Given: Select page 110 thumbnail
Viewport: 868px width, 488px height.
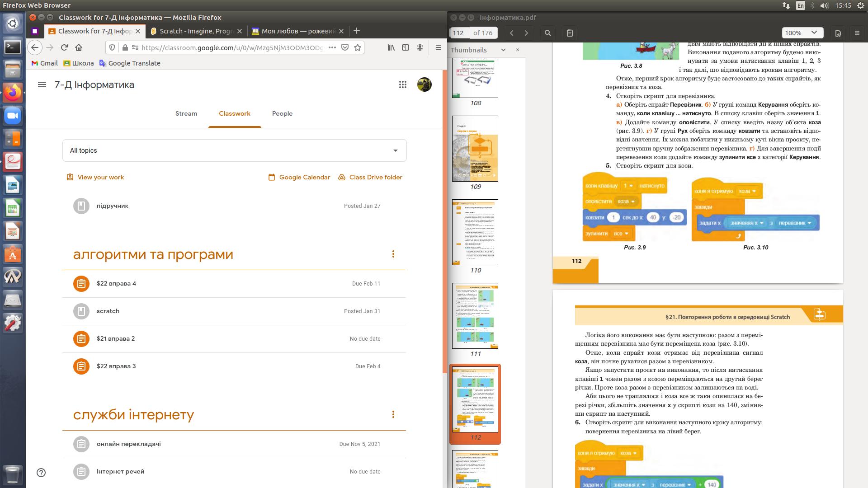Looking at the screenshot, I should (x=475, y=232).
